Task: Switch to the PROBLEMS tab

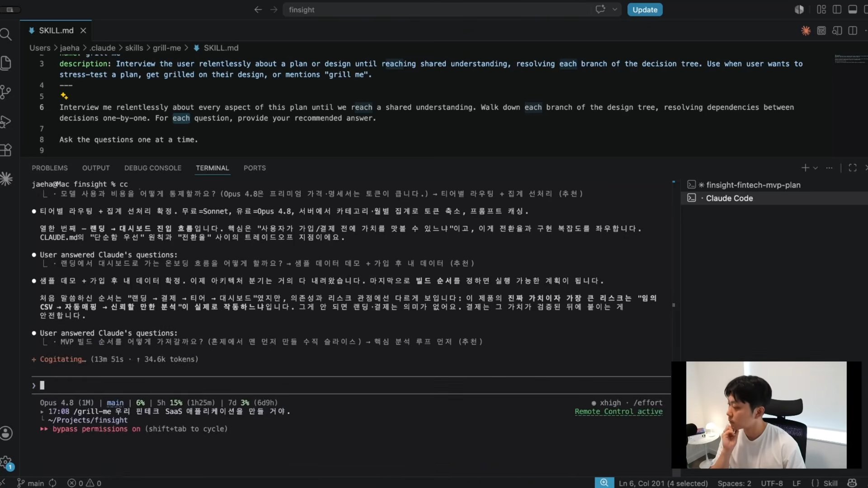Action: click(x=50, y=168)
